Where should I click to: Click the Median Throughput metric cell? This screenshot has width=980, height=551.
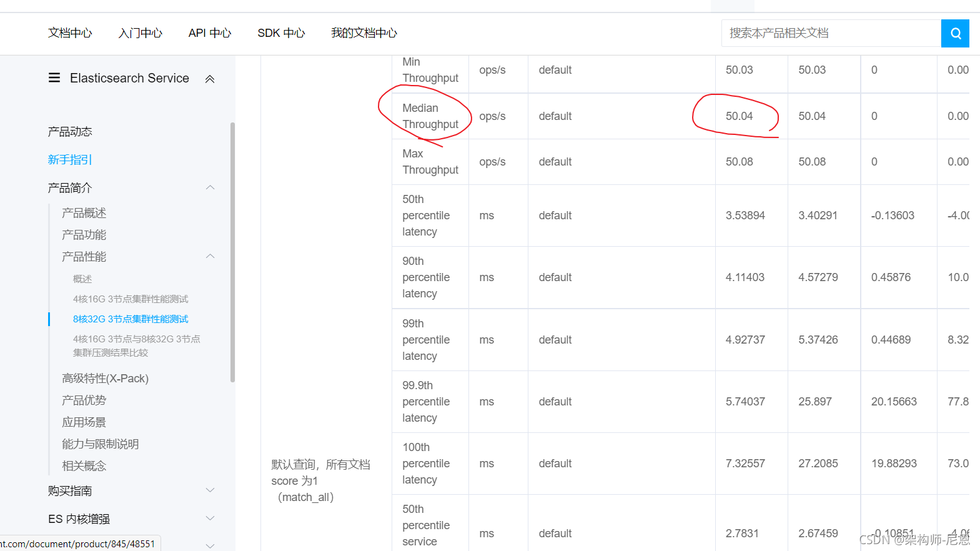[430, 116]
